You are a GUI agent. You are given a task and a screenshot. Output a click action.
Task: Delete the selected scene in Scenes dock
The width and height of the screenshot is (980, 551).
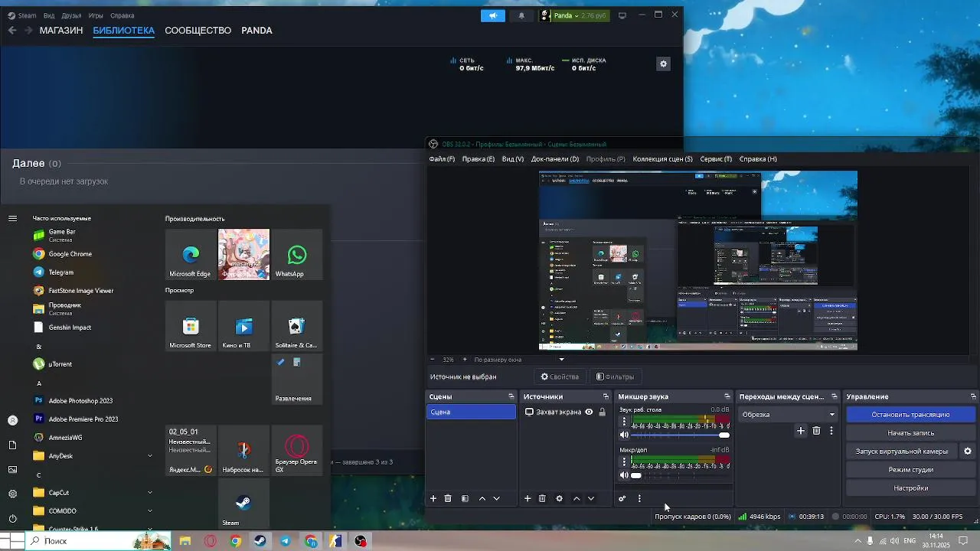[448, 498]
